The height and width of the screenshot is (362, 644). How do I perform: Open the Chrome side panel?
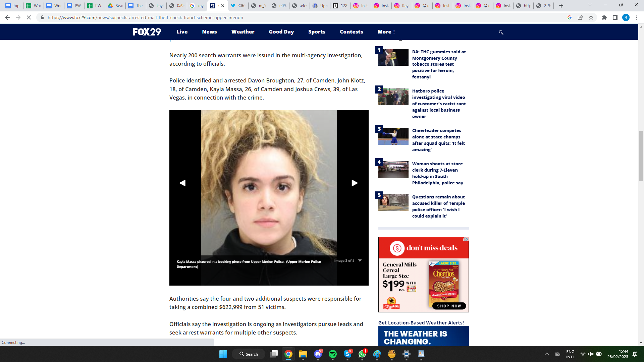(x=615, y=17)
